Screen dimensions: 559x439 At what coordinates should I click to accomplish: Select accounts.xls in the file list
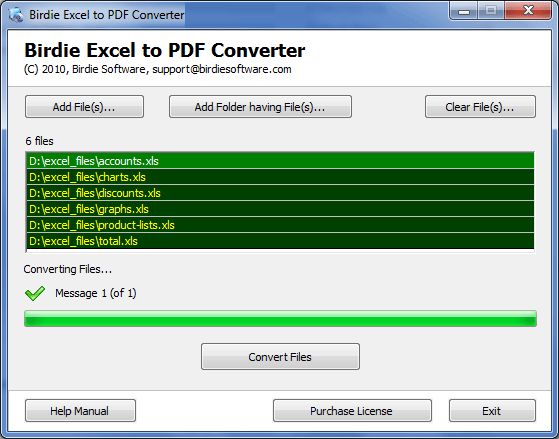(280, 161)
